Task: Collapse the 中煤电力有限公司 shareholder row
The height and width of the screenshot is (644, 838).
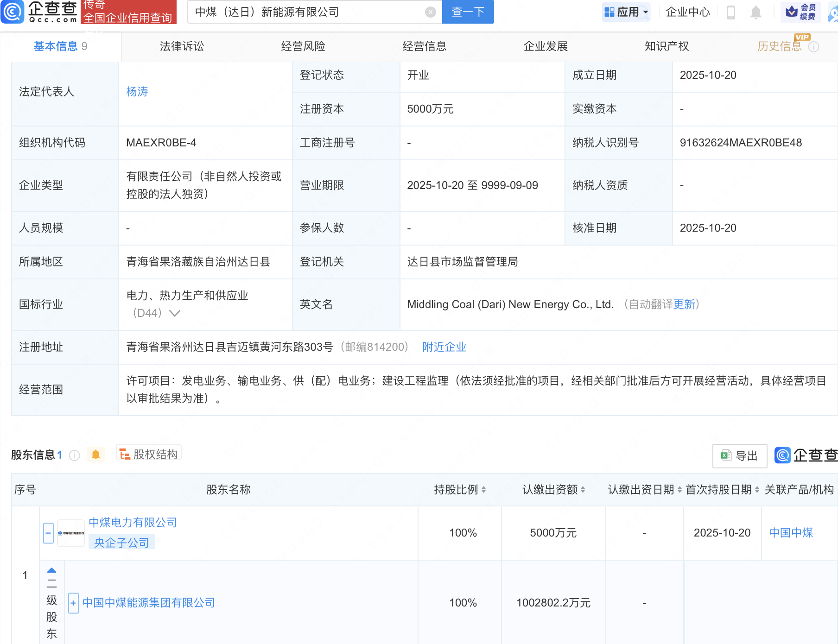Action: click(x=48, y=533)
